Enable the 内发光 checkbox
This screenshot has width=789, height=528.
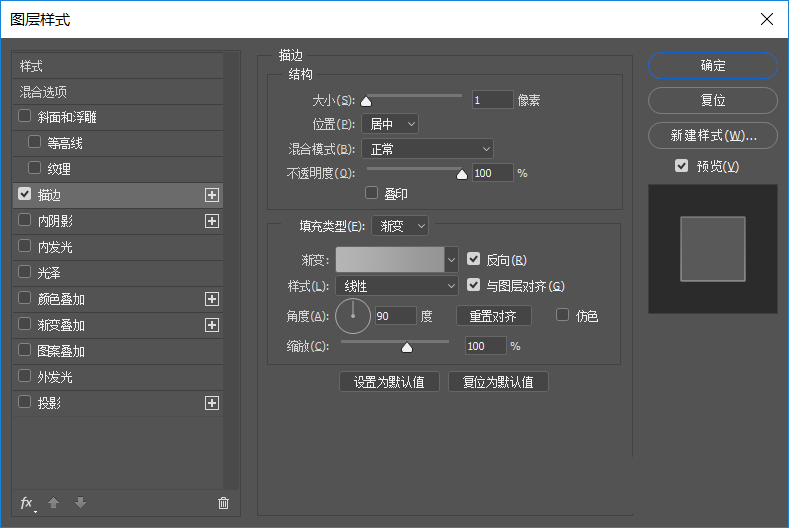[x=24, y=246]
